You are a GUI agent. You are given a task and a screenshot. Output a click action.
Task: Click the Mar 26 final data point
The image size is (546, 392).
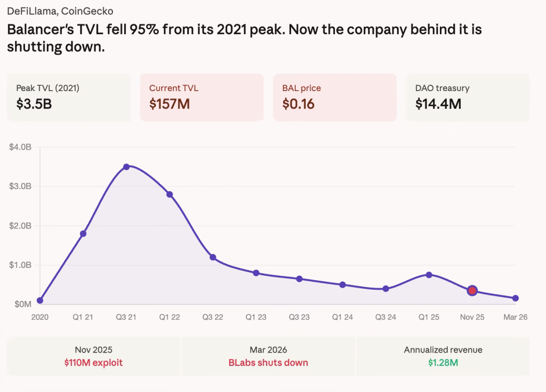[x=515, y=298]
